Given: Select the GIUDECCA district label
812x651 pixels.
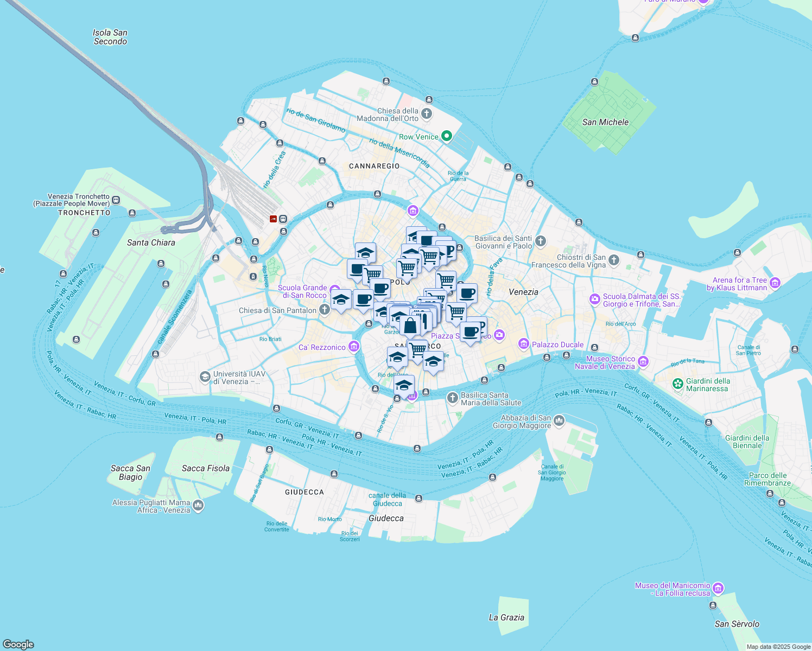Looking at the screenshot, I should (304, 492).
